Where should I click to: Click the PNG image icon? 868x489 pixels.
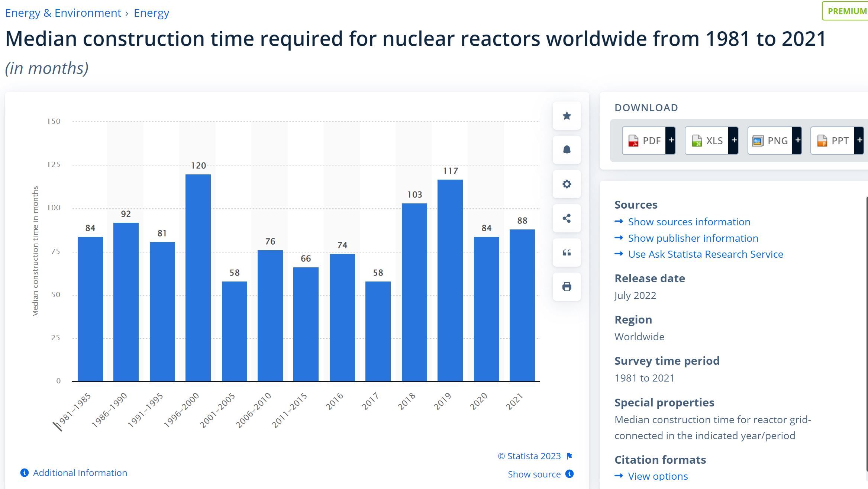point(758,141)
